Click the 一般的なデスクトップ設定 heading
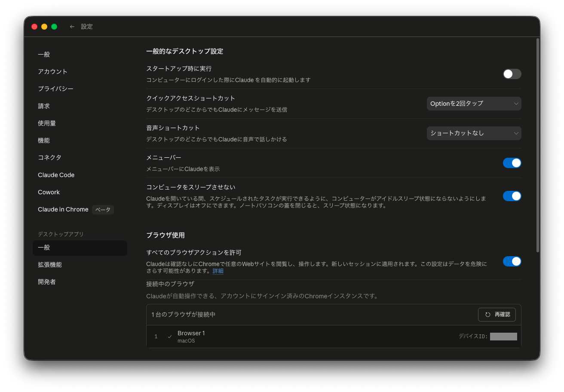The height and width of the screenshot is (392, 564). pyautogui.click(x=185, y=51)
